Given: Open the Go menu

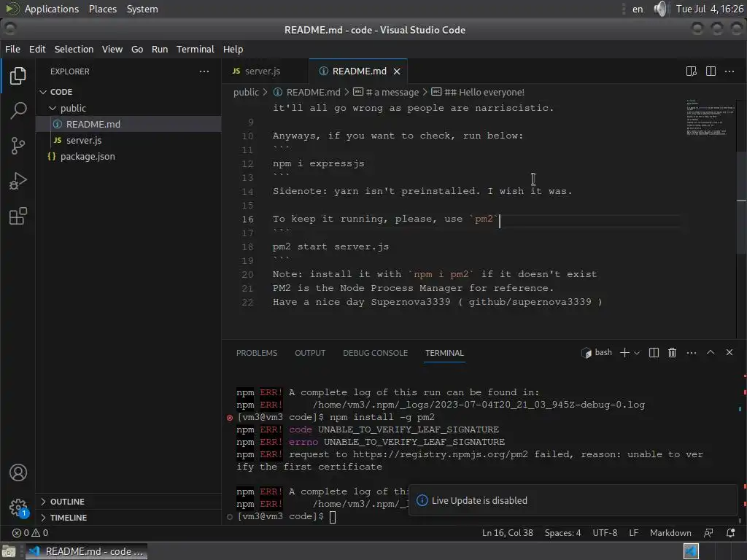Looking at the screenshot, I should click(x=137, y=49).
